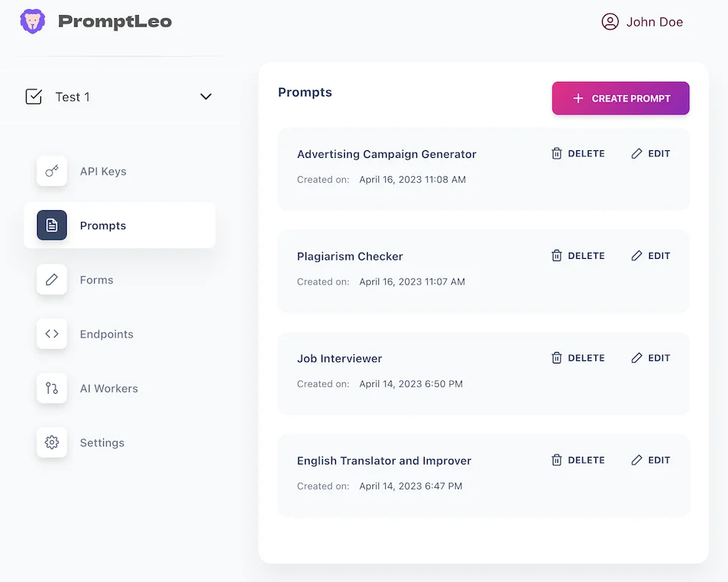Open Settings via the gear icon
This screenshot has height=582, width=728.
point(52,442)
